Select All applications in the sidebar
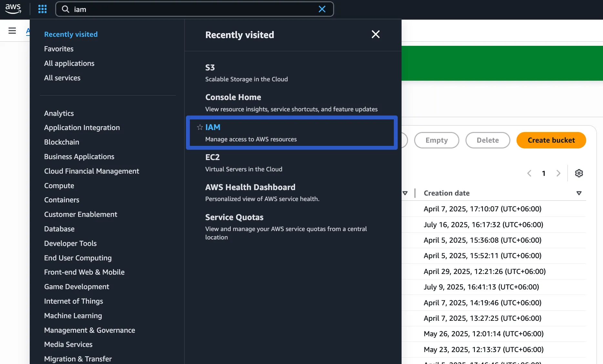Viewport: 603px width, 364px height. pyautogui.click(x=69, y=63)
